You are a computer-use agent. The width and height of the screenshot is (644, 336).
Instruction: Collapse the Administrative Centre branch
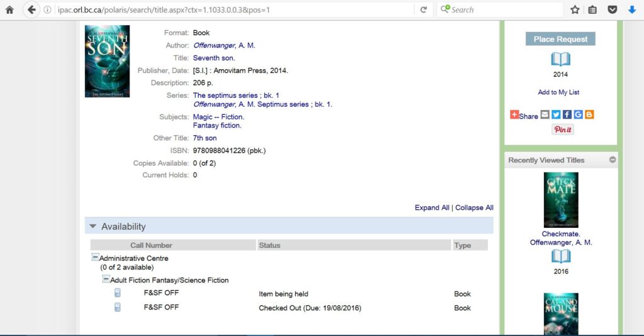(x=95, y=257)
